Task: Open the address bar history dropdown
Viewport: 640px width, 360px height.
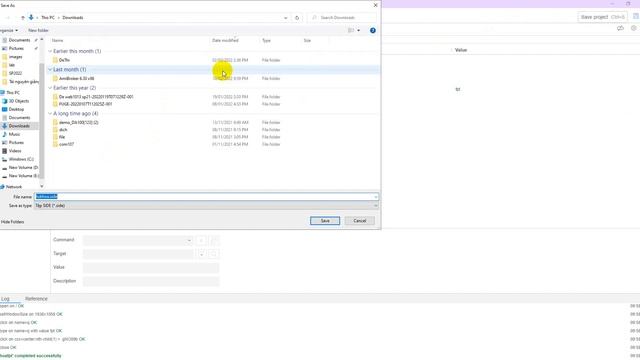Action: tap(285, 18)
